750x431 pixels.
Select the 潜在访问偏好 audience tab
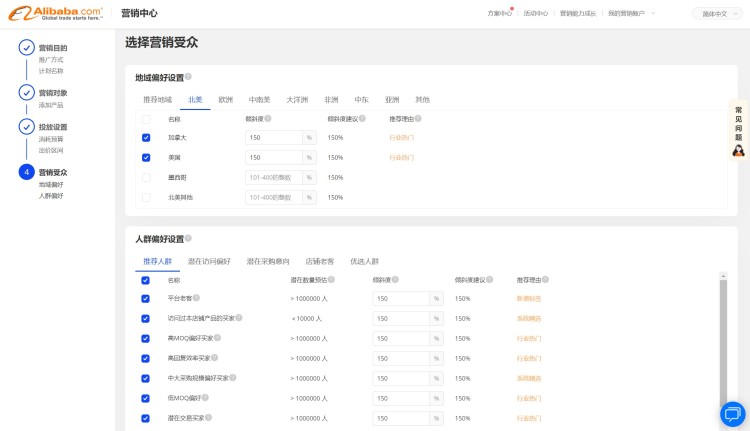click(209, 261)
